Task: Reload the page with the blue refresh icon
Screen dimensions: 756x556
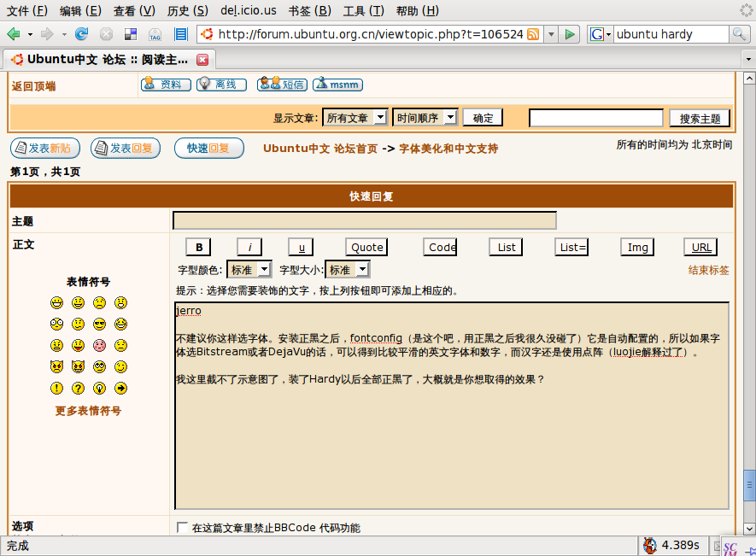Action: coord(81,34)
